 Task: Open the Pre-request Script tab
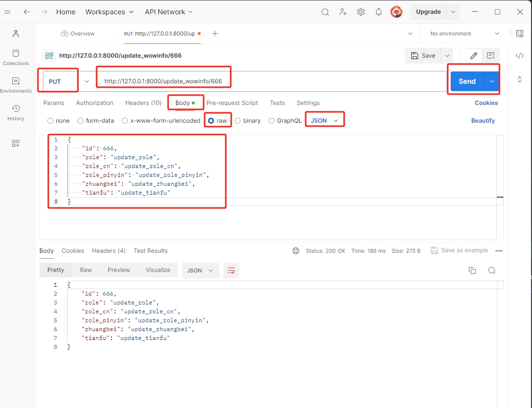pos(232,103)
